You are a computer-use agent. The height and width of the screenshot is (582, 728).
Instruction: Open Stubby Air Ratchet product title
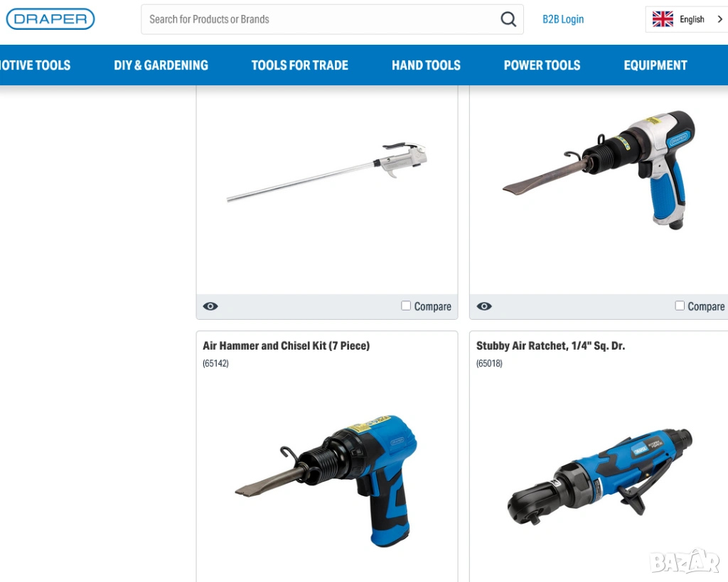click(x=550, y=346)
